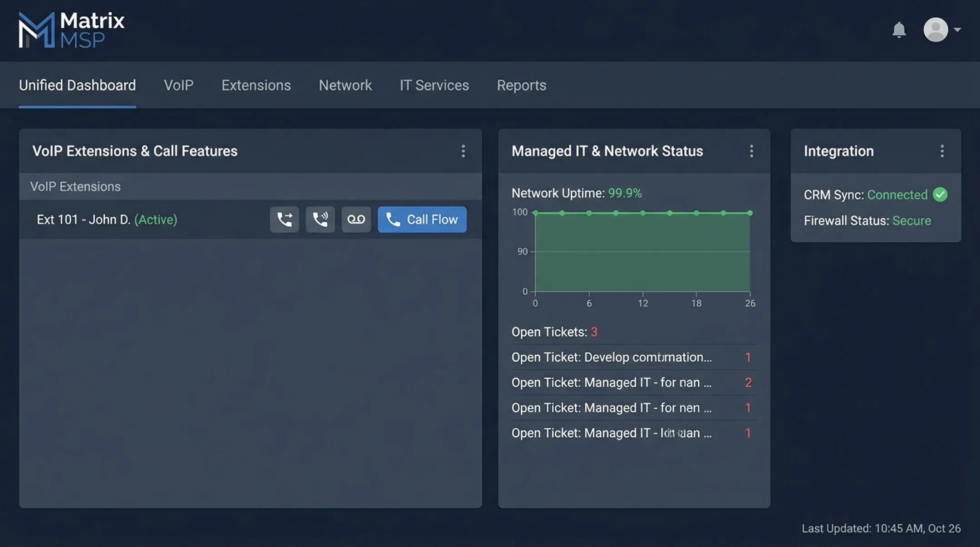Image resolution: width=980 pixels, height=547 pixels.
Task: Click the CRM Sync Connected status
Action: click(x=897, y=195)
